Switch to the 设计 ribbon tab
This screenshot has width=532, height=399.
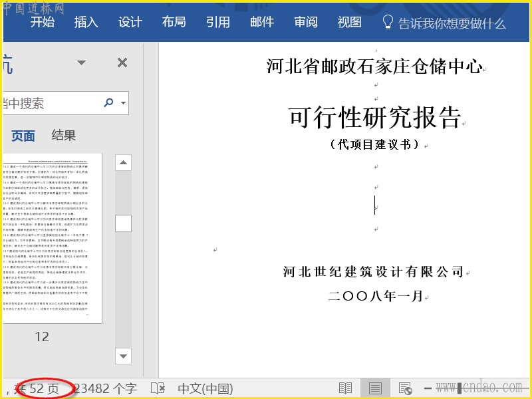(130, 22)
